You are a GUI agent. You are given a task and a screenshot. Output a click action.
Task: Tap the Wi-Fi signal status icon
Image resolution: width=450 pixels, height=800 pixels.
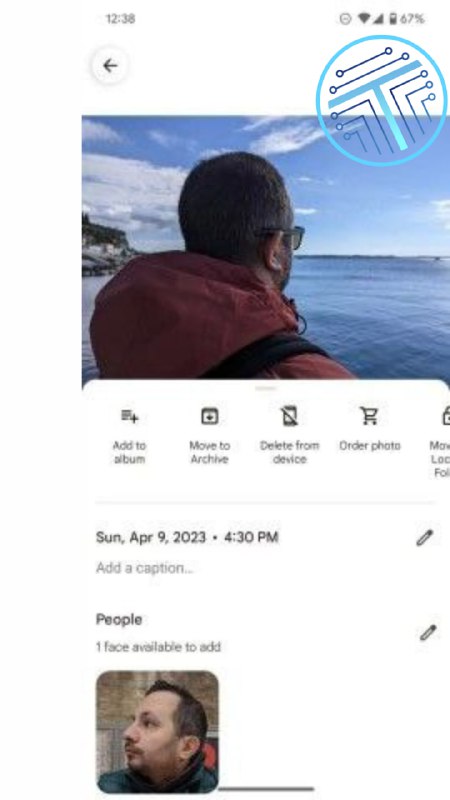coord(364,19)
